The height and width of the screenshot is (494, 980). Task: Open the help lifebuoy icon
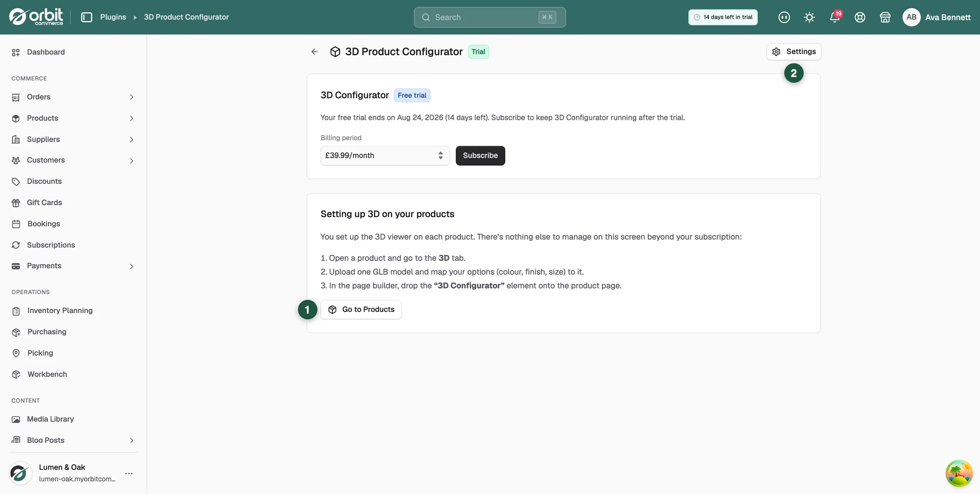[x=860, y=17]
